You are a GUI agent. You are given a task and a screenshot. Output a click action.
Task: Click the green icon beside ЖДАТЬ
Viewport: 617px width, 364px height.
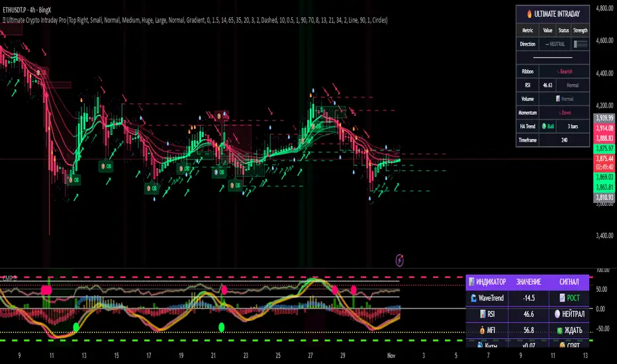(x=560, y=330)
